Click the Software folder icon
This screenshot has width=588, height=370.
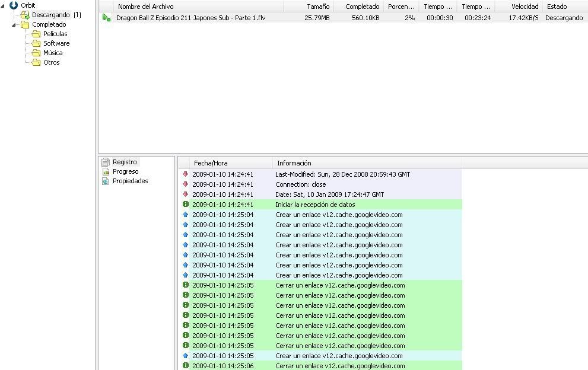(x=36, y=43)
